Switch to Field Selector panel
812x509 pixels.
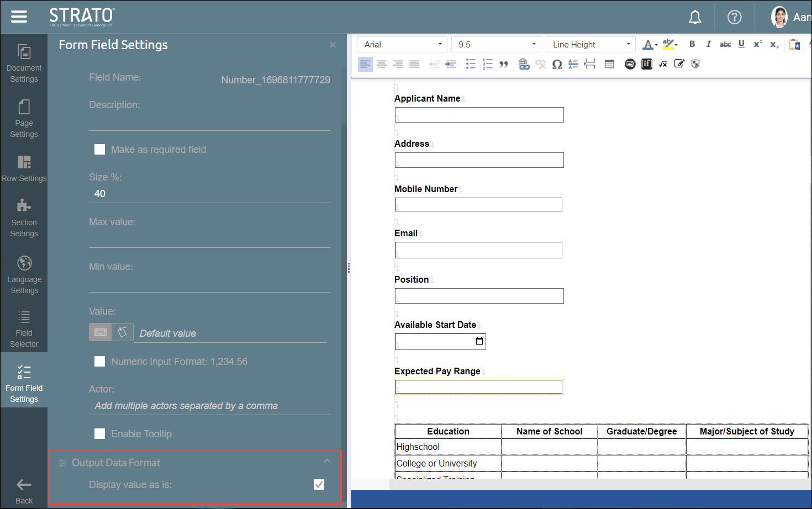[x=24, y=330]
